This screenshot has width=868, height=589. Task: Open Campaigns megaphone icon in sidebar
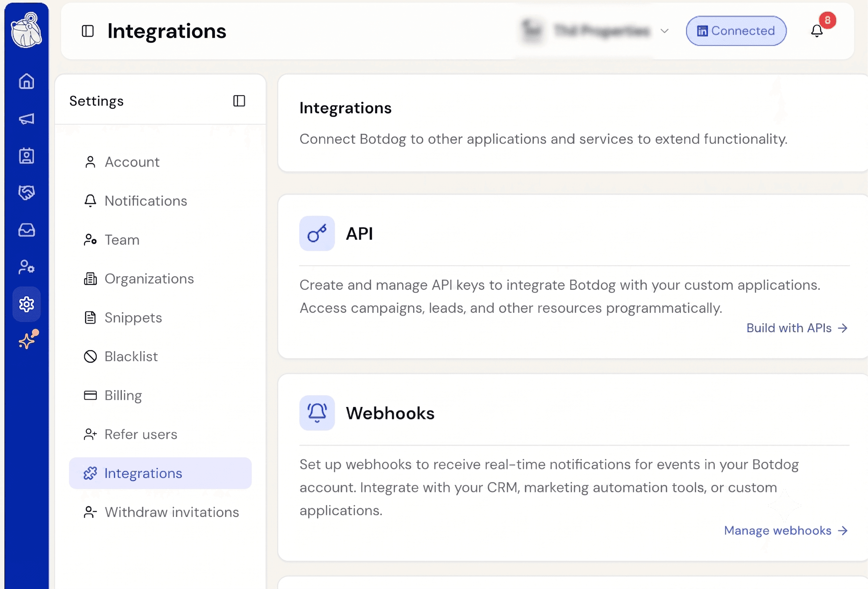(x=26, y=119)
